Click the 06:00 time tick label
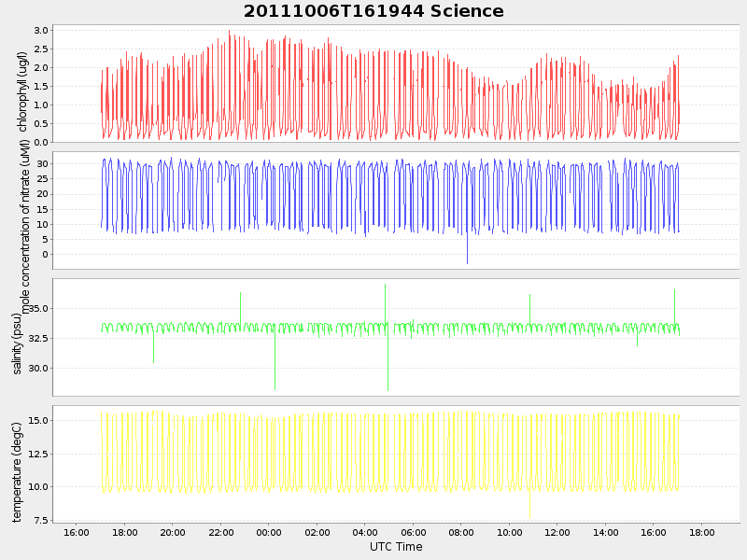 tap(414, 532)
